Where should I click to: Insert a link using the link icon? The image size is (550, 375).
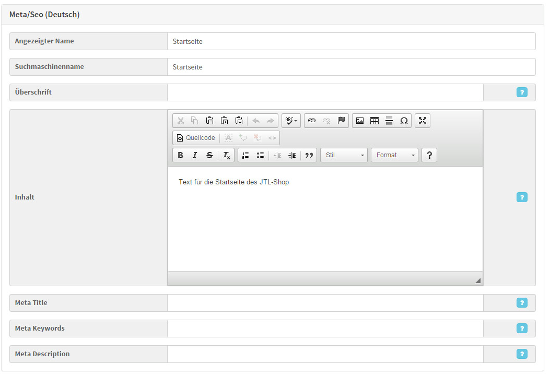click(x=311, y=121)
